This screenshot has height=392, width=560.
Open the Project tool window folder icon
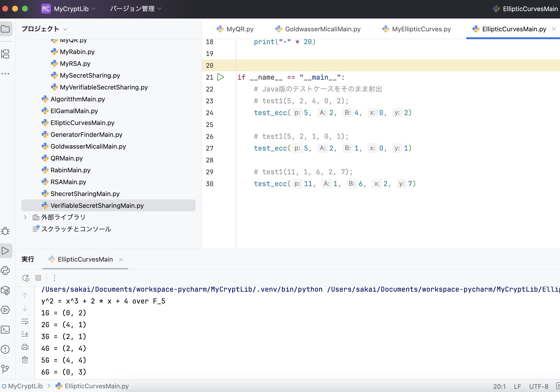(5, 29)
